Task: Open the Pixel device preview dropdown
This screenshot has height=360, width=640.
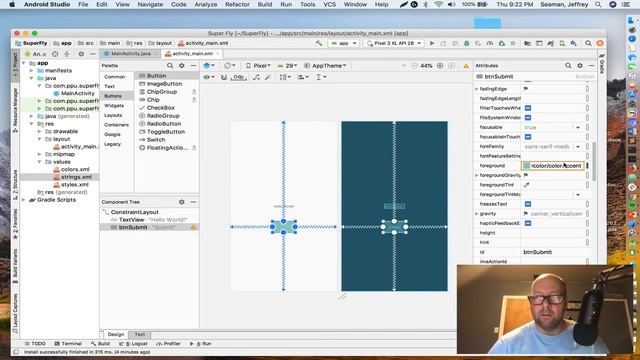Action: (258, 66)
